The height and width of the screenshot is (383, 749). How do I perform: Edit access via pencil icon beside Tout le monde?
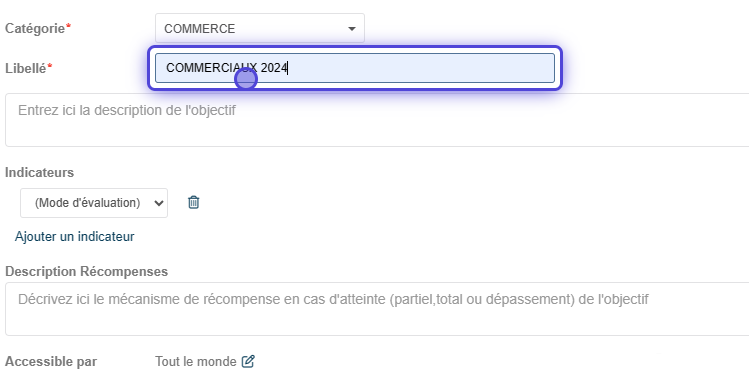click(248, 362)
